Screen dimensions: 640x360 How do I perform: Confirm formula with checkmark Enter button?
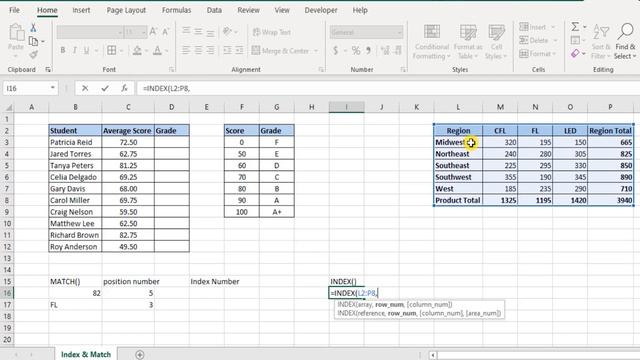click(x=105, y=88)
